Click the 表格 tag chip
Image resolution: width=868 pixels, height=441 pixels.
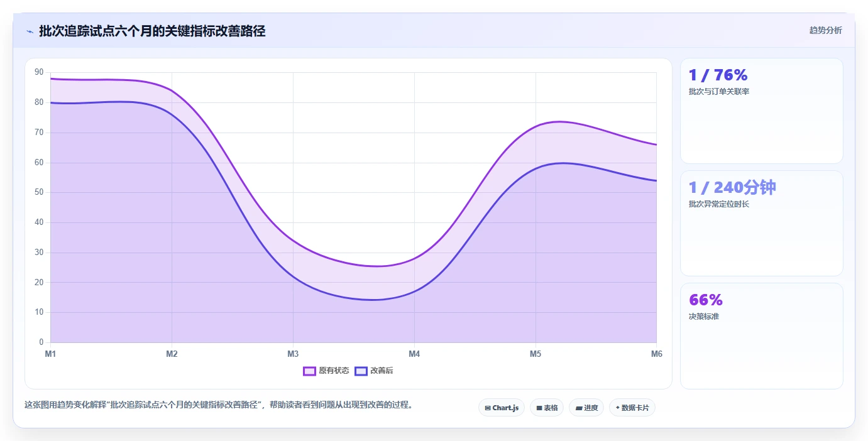pyautogui.click(x=547, y=408)
